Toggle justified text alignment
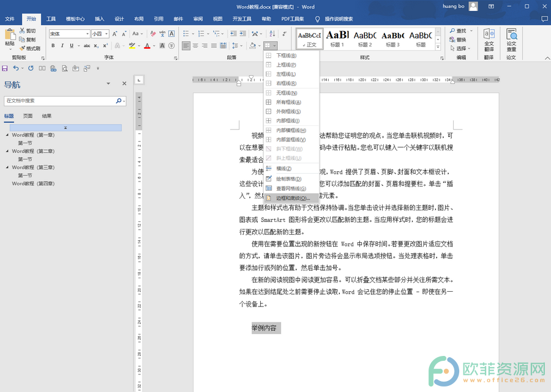This screenshot has width=551, height=392. (x=214, y=46)
